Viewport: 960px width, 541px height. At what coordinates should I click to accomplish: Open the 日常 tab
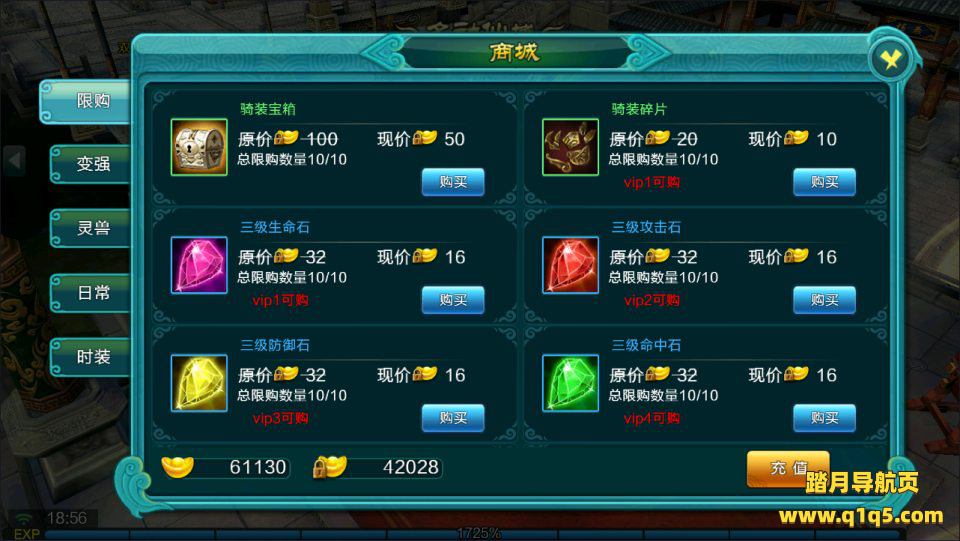click(90, 293)
